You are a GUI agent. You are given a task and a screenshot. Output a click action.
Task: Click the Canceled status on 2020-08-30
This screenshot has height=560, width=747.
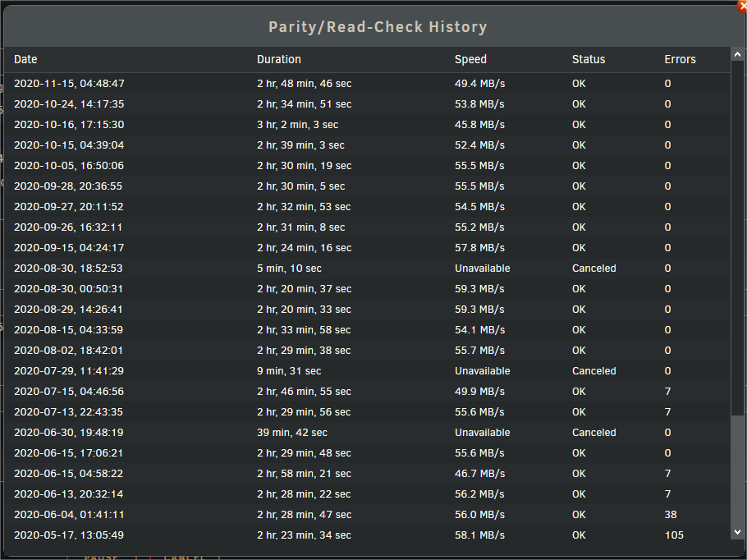click(x=594, y=269)
